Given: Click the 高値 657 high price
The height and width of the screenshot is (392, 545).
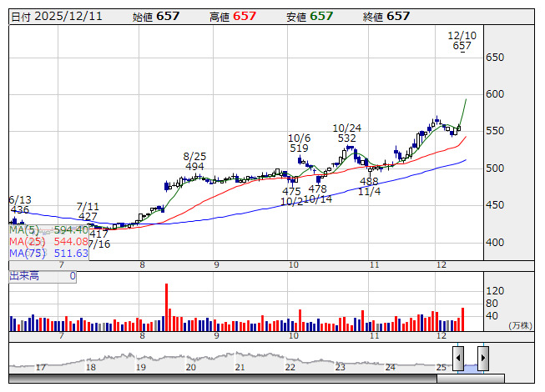Looking at the screenshot, I should pos(233,17).
